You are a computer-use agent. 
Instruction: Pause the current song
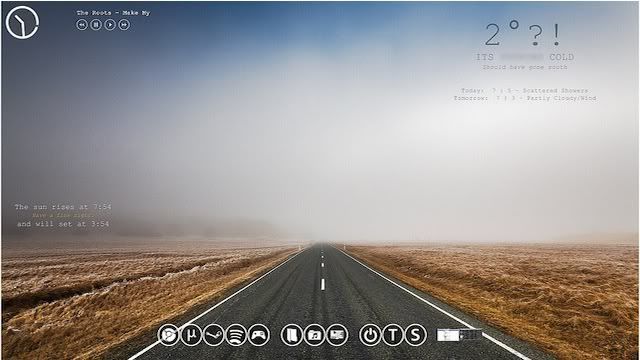point(96,25)
